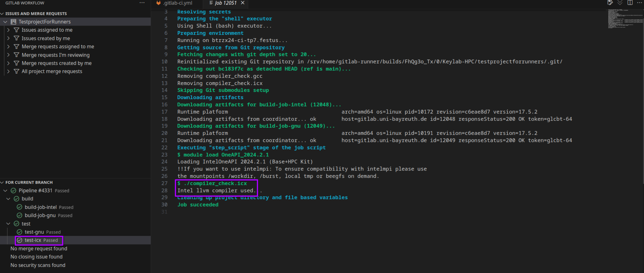Click No security scans found
644x273 pixels.
(x=38, y=265)
